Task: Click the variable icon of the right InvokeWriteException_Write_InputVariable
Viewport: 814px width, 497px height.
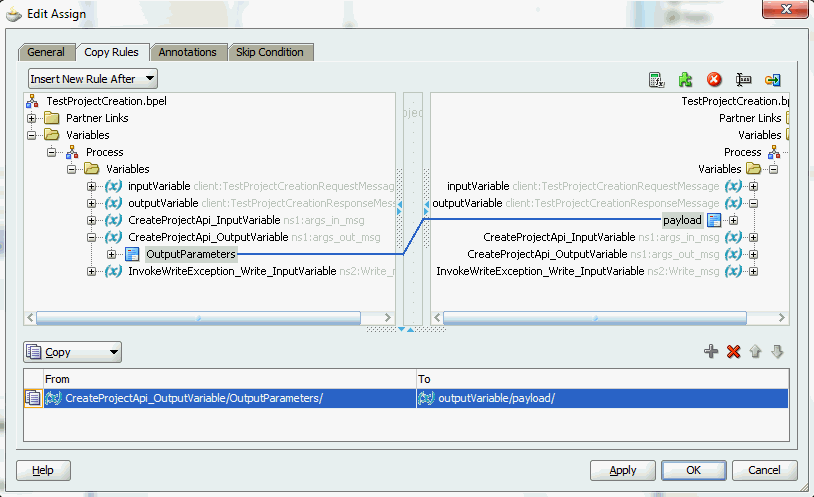Action: point(734,271)
